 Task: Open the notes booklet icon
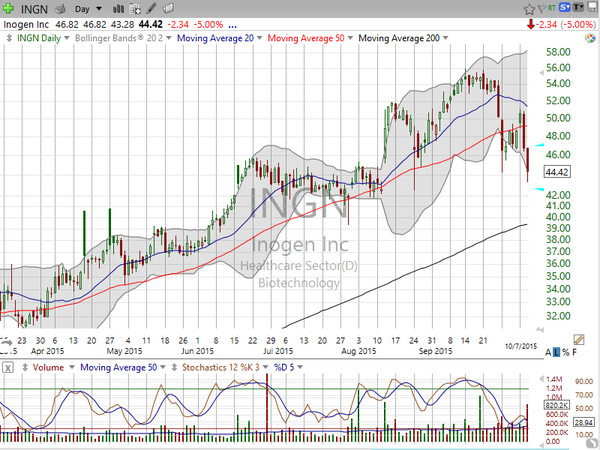(x=168, y=8)
